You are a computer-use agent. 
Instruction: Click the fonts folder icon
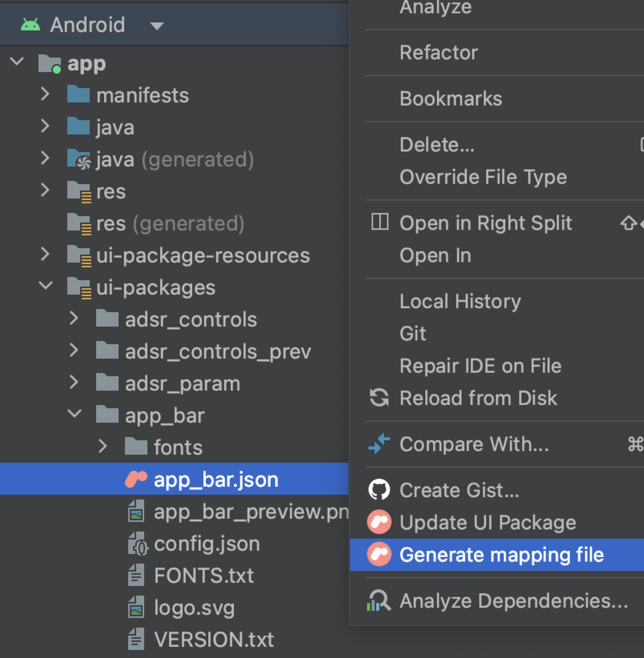136,446
